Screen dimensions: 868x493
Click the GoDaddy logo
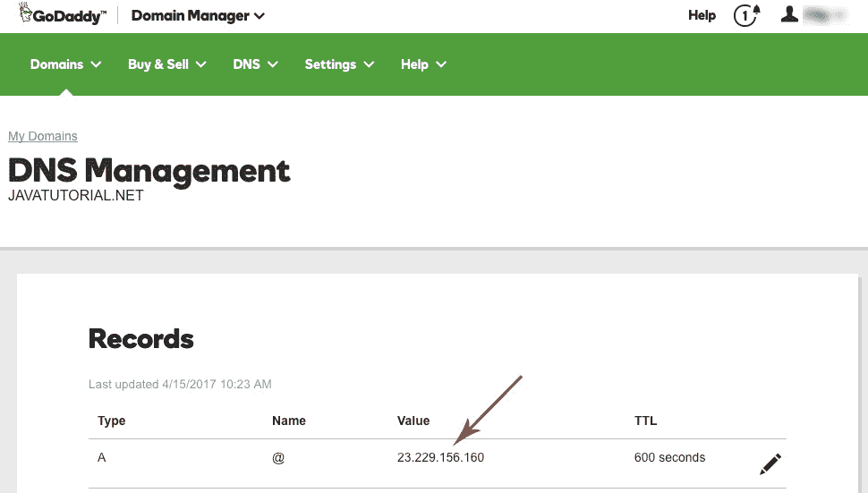click(x=62, y=13)
